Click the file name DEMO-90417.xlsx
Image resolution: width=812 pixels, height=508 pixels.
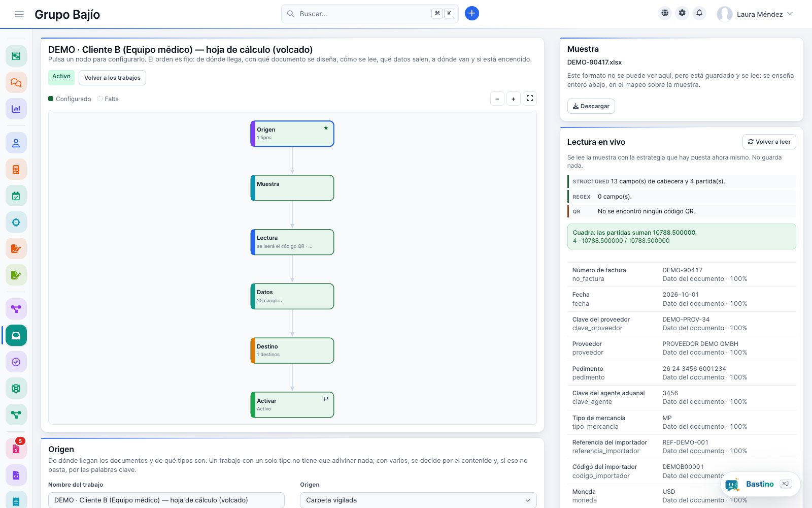[x=594, y=62]
